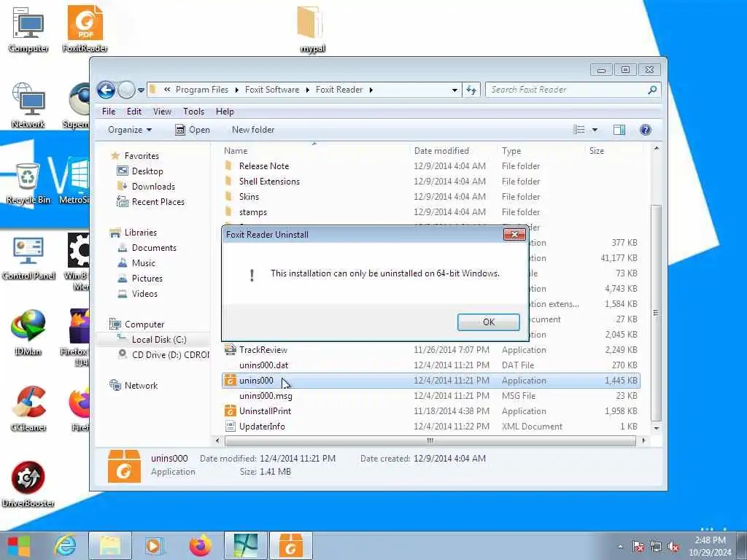Click the Explorer Forward navigation button
The height and width of the screenshot is (560, 747).
point(126,90)
